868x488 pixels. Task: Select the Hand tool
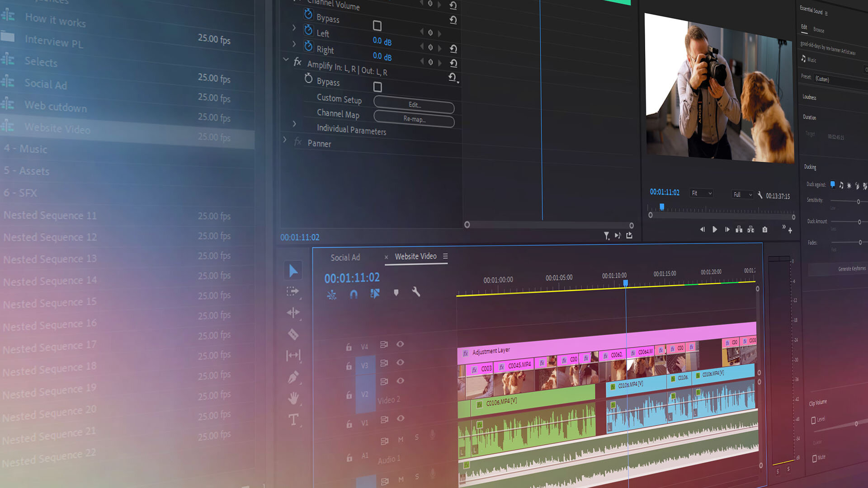point(293,398)
